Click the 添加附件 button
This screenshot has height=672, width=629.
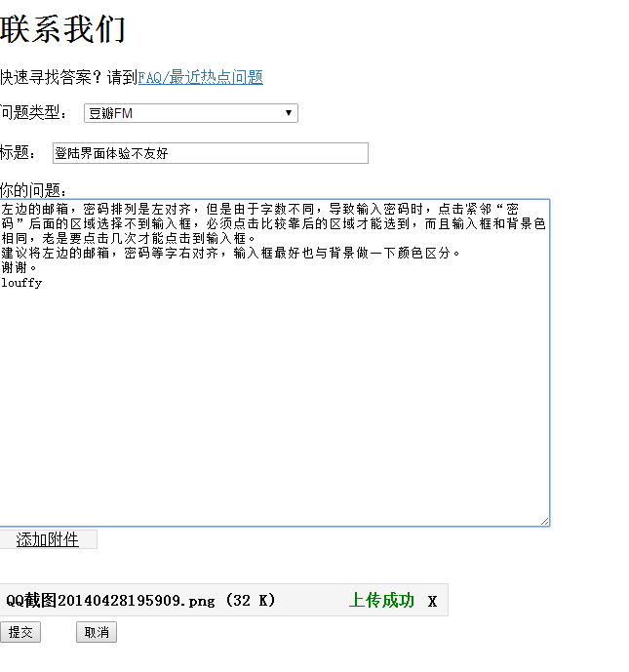tap(48, 539)
